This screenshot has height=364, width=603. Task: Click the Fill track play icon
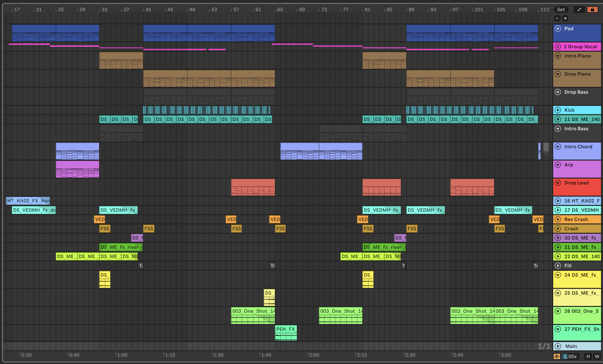(x=558, y=266)
